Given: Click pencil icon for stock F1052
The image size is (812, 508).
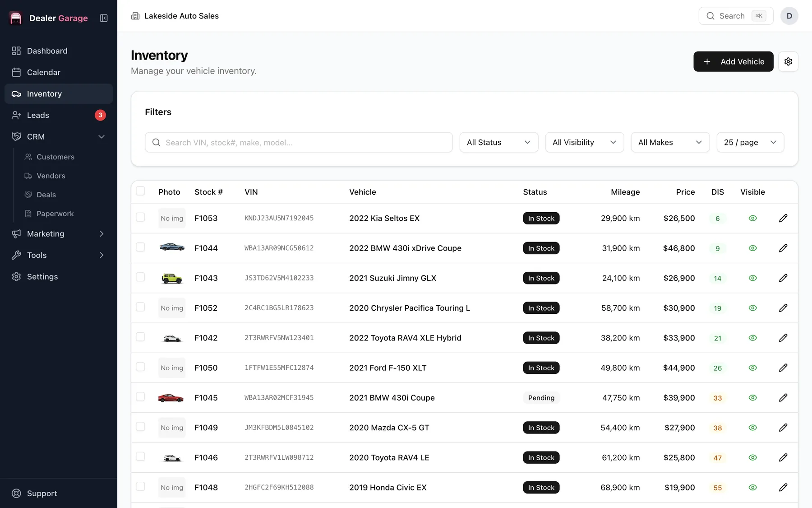Looking at the screenshot, I should 783,308.
